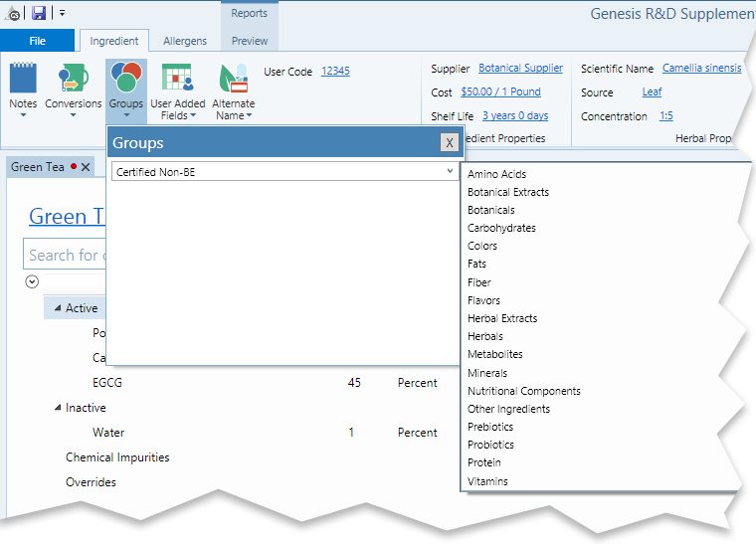
Task: Click the Botanical Supplier link
Action: pos(520,69)
